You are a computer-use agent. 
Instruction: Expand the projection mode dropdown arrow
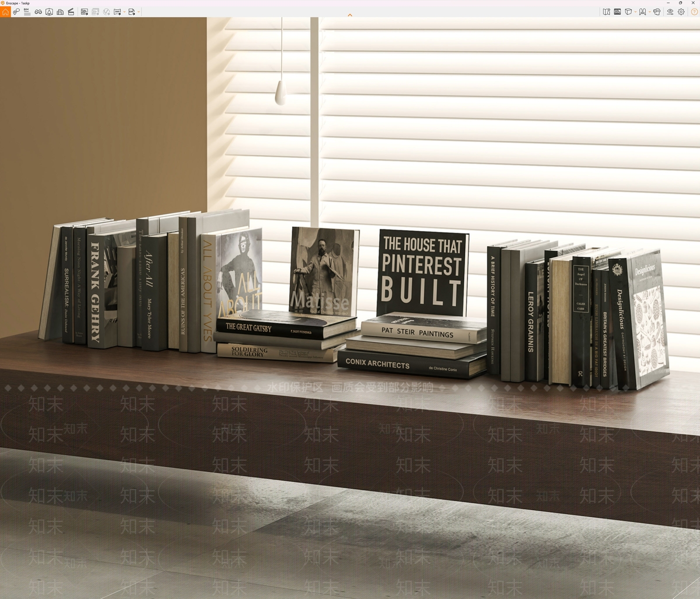click(x=635, y=12)
